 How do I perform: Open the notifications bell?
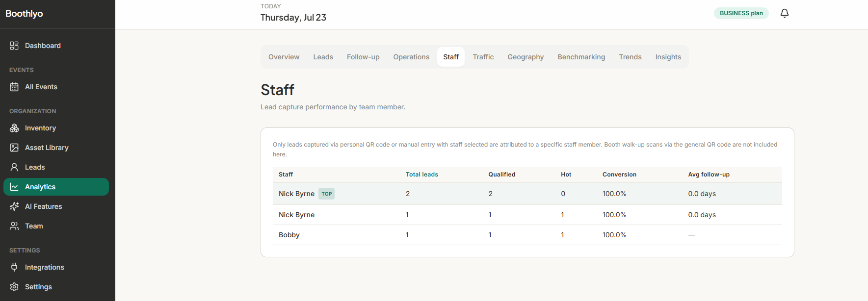point(785,13)
